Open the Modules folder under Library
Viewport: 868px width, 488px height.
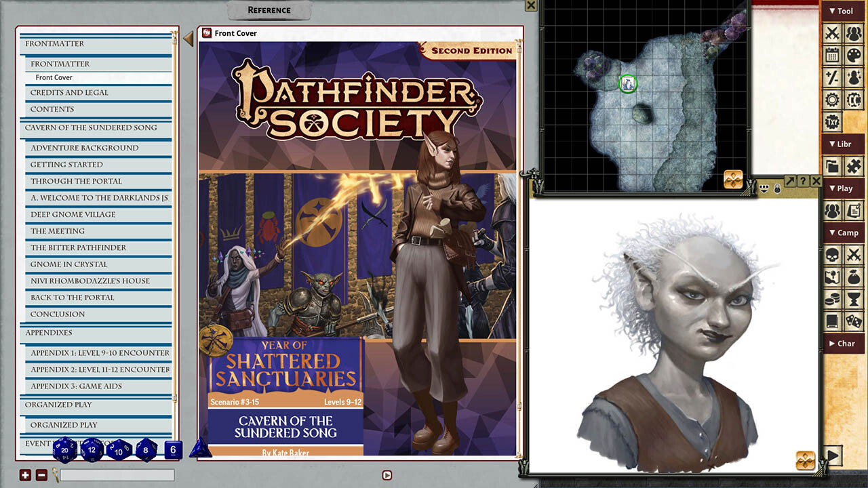[831, 165]
